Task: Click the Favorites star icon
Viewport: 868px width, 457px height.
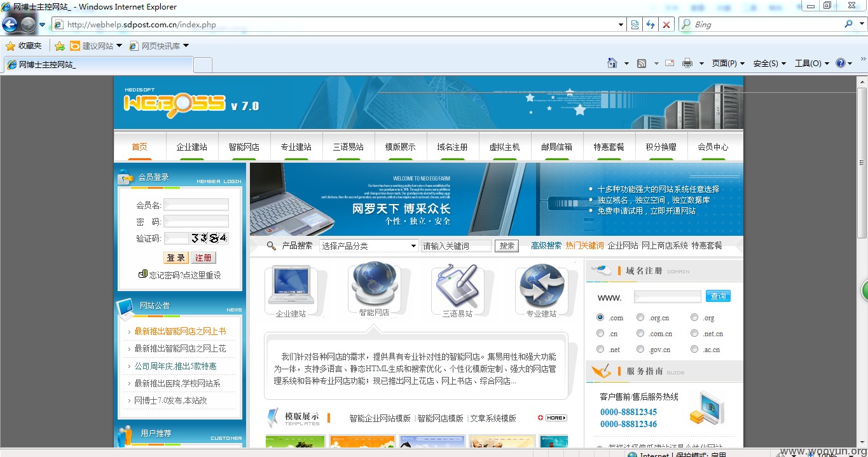Action: point(10,46)
